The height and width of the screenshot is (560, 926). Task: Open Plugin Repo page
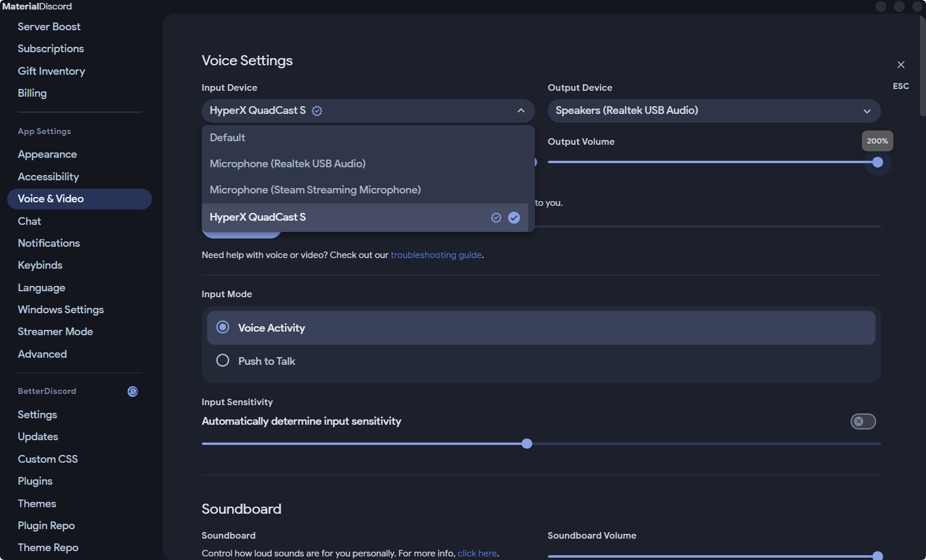point(46,526)
